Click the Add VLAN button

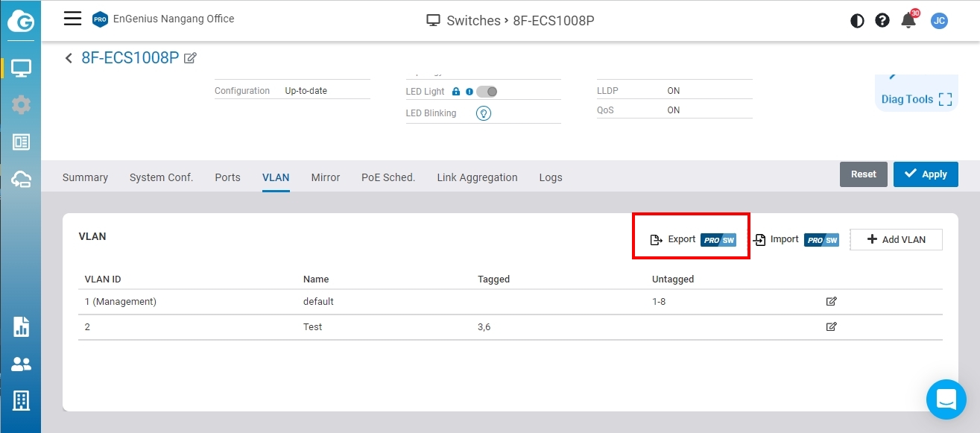click(x=896, y=239)
